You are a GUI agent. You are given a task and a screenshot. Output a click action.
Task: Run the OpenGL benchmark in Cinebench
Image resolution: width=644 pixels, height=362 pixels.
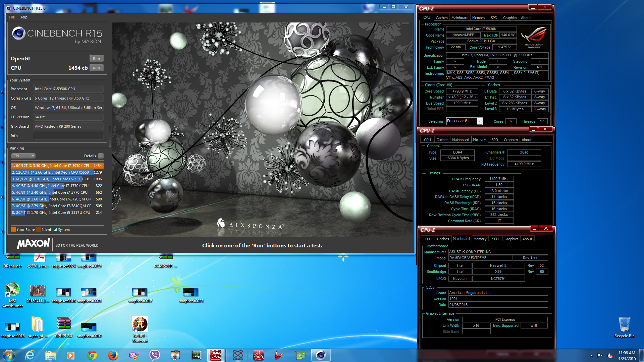pyautogui.click(x=96, y=59)
